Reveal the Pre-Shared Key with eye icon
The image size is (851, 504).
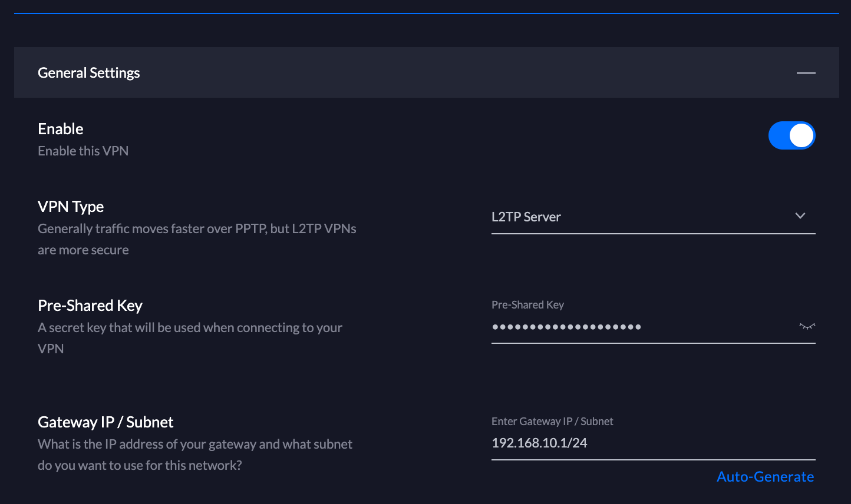point(807,326)
